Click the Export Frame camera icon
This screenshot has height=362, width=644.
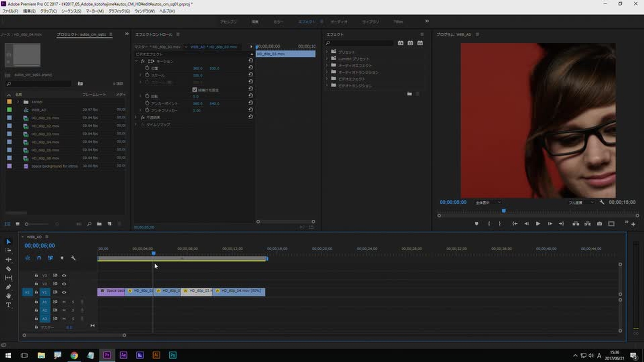[x=599, y=224]
